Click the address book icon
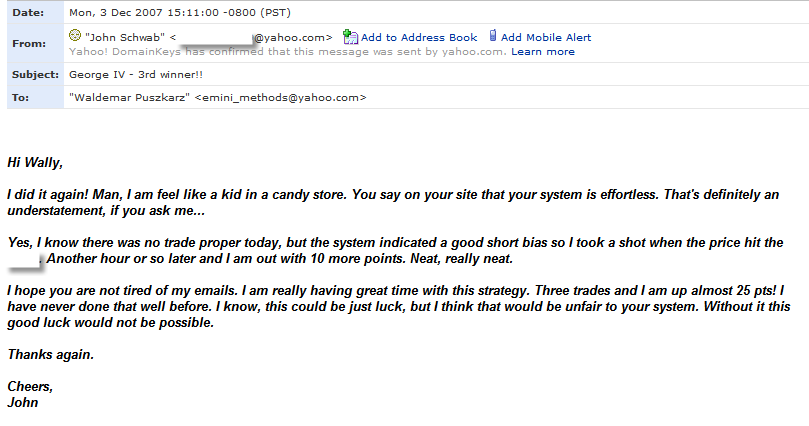This screenshot has width=809, height=426. point(350,37)
